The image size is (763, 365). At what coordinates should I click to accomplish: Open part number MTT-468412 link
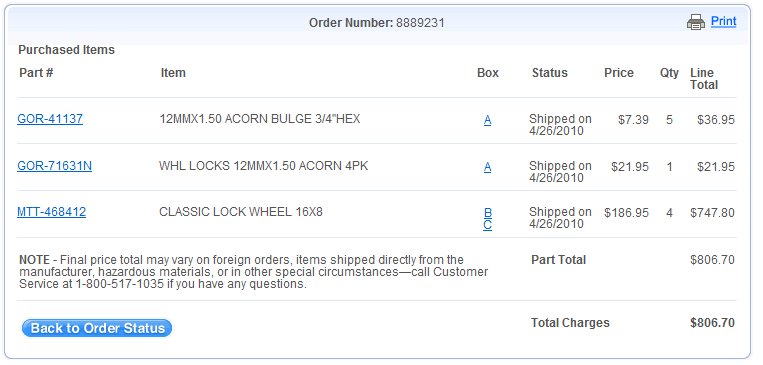click(52, 212)
